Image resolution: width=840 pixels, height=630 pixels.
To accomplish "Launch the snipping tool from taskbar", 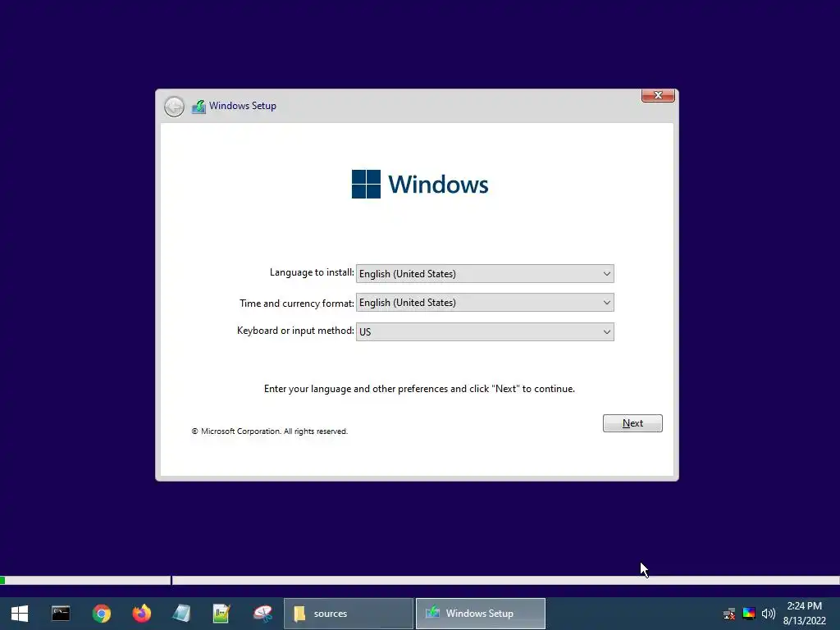I will pyautogui.click(x=262, y=614).
